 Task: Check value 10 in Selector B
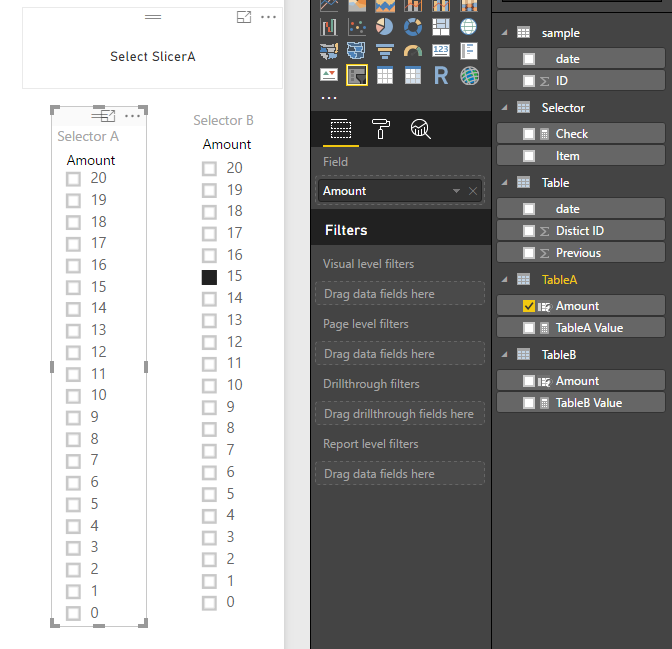point(209,386)
